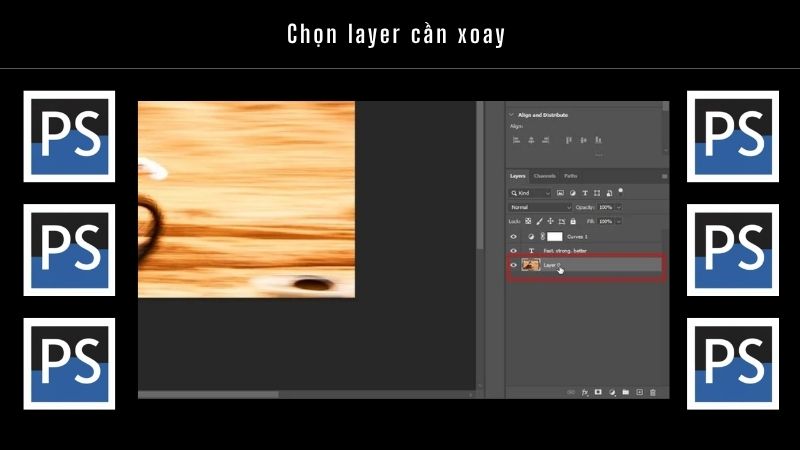Click the type layer T thumbnail
Screen dimensions: 800x450
coord(531,251)
